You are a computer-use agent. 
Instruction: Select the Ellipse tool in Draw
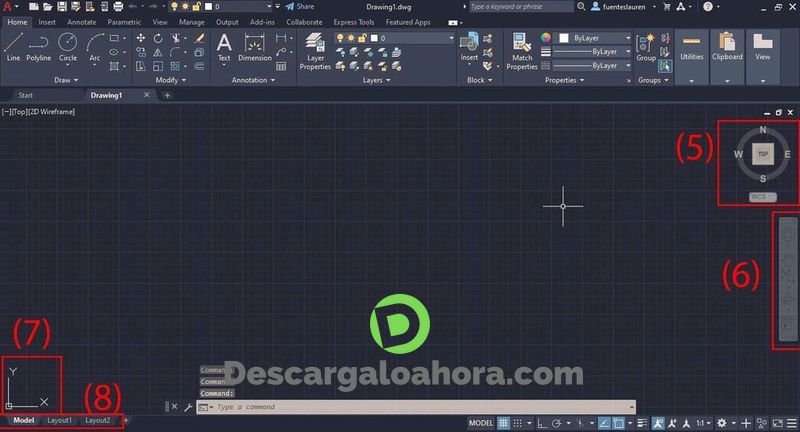[x=114, y=52]
